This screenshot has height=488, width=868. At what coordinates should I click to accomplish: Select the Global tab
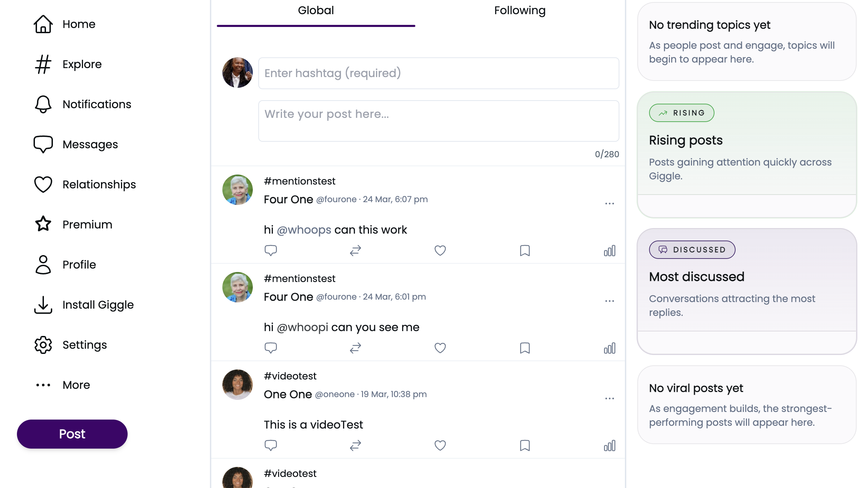[x=315, y=10]
